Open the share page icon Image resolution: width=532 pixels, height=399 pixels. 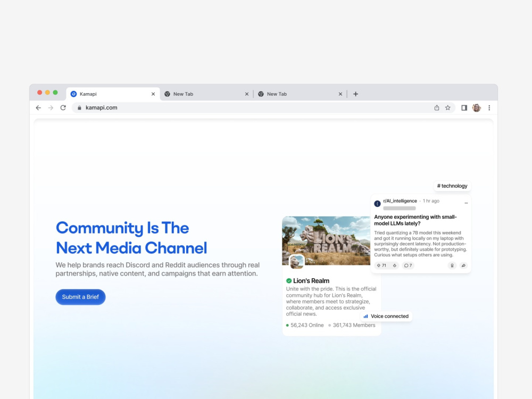437,107
